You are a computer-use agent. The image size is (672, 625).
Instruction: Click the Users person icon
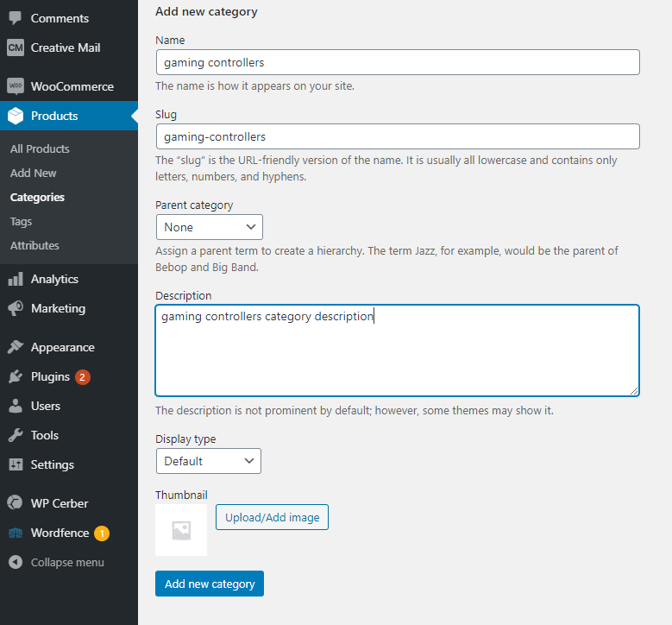tap(16, 406)
